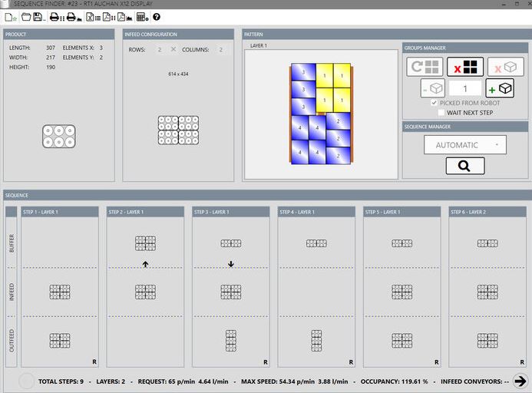This screenshot has height=393, width=532.
Task: Click the magnifier search sequence button
Action: (465, 166)
